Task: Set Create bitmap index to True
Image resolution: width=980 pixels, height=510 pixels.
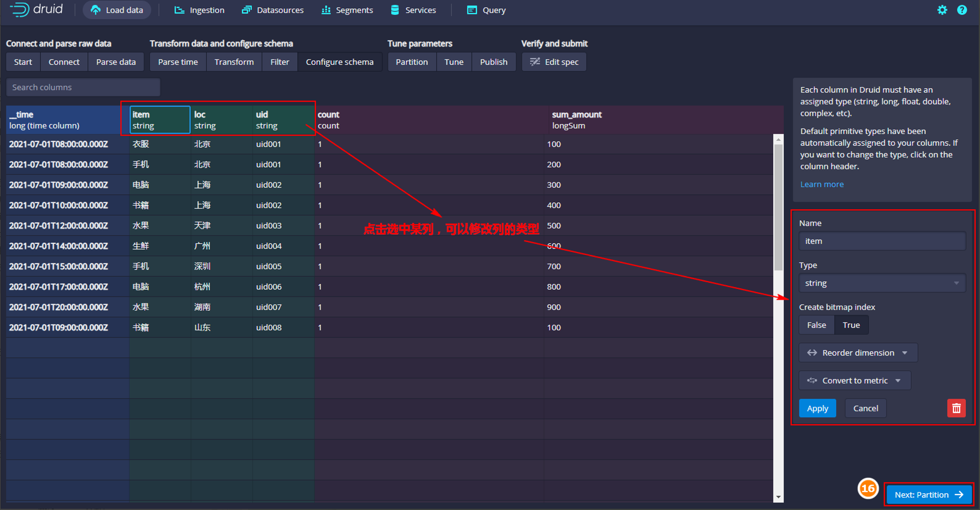Action: 851,325
